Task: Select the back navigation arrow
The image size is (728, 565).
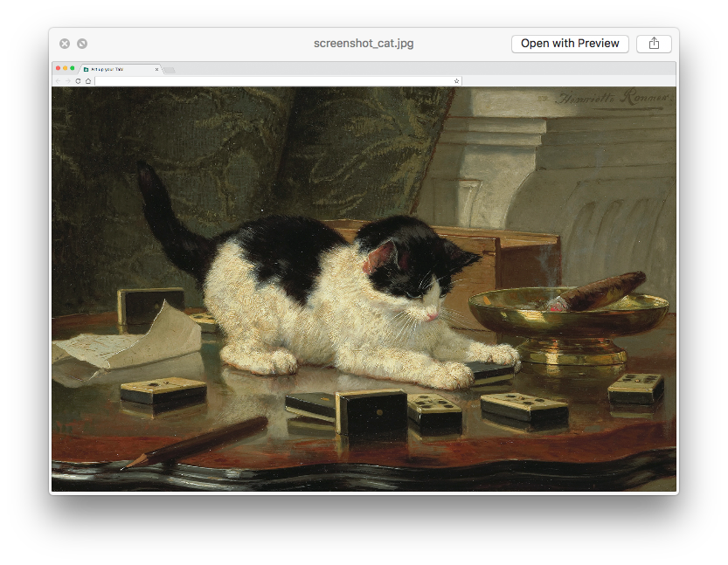Action: (59, 80)
